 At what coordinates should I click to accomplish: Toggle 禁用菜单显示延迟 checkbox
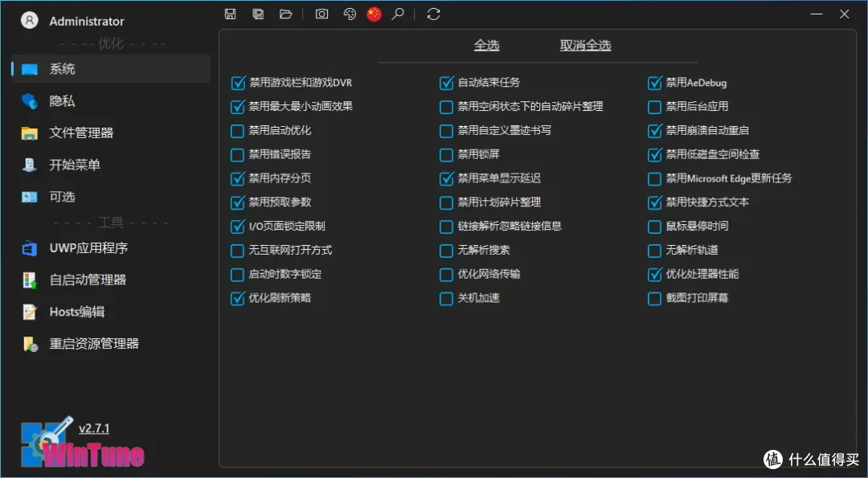click(x=446, y=178)
